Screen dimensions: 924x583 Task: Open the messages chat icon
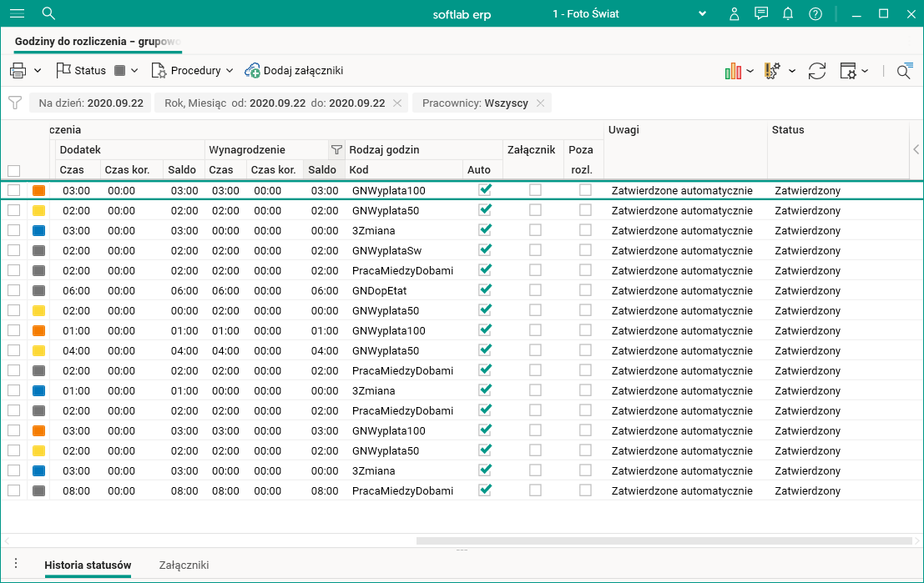[x=760, y=13]
